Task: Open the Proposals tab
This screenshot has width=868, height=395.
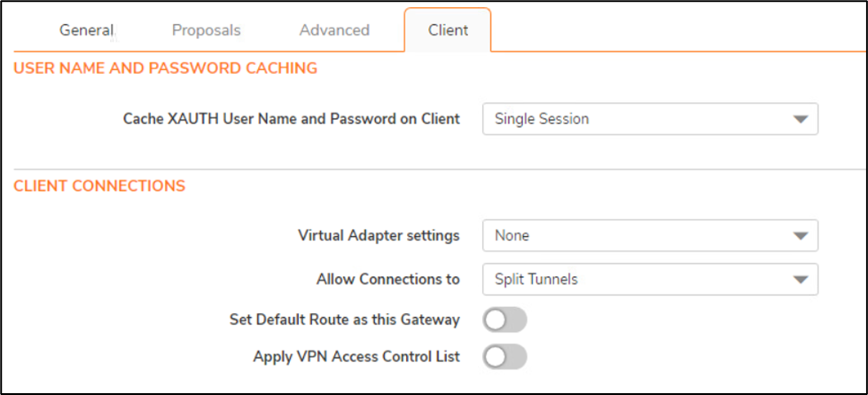Action: (x=207, y=30)
